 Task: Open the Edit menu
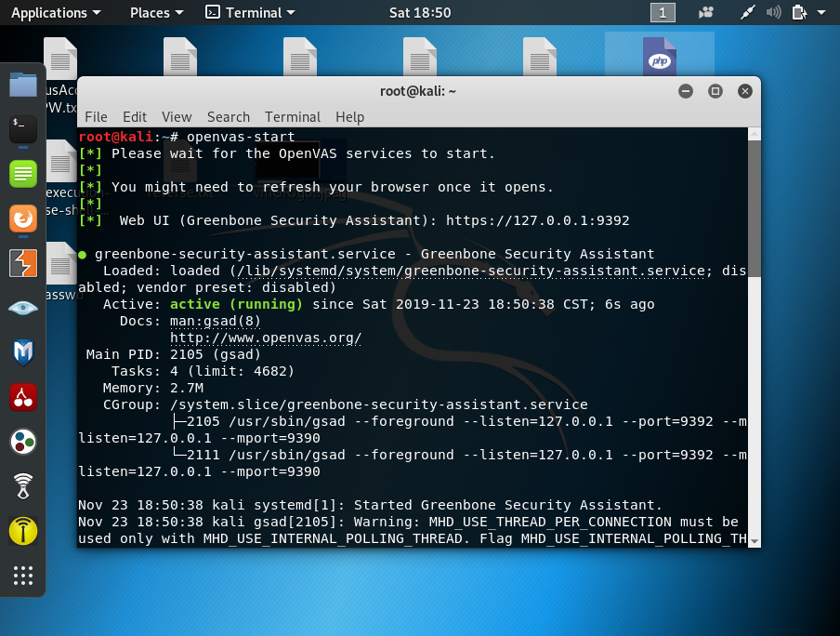135,117
